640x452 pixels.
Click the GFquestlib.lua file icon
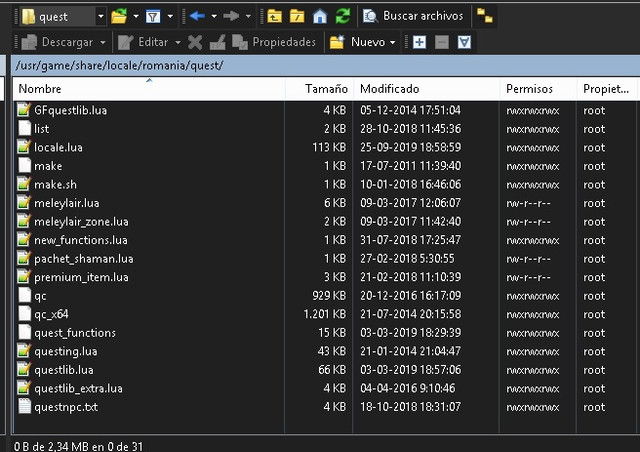point(24,110)
